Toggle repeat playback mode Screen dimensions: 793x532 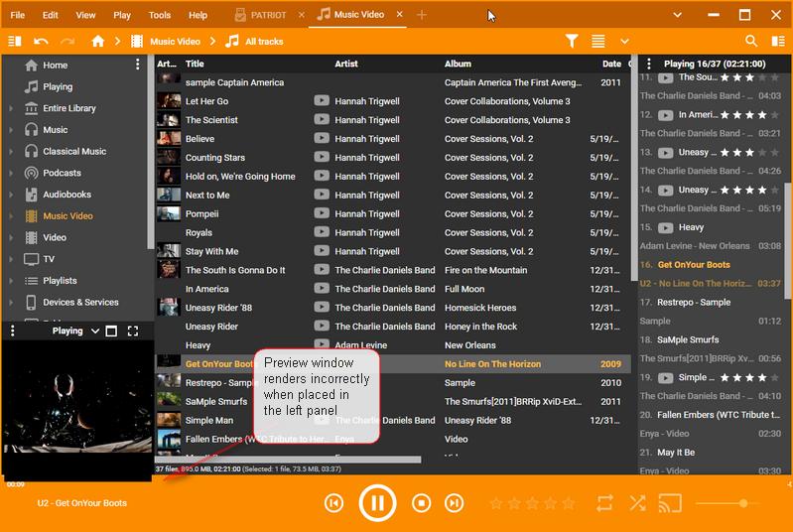coord(604,503)
